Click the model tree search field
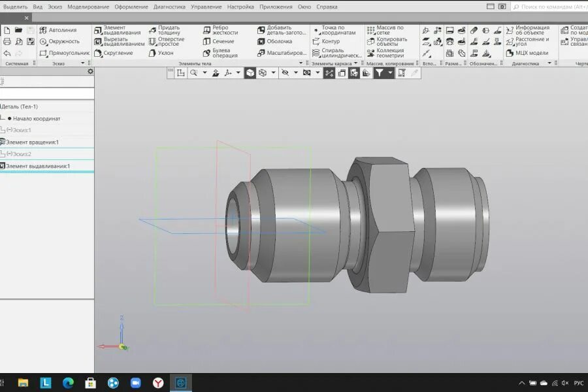The width and height of the screenshot is (588, 392). (x=47, y=93)
